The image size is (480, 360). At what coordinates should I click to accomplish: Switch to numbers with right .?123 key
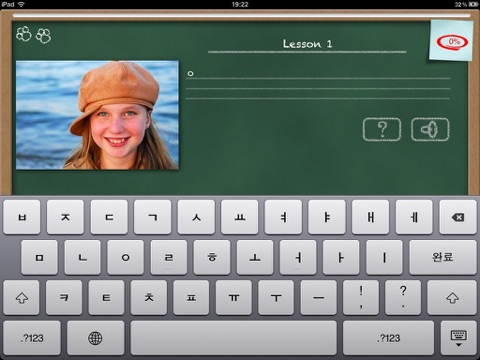[x=388, y=338]
